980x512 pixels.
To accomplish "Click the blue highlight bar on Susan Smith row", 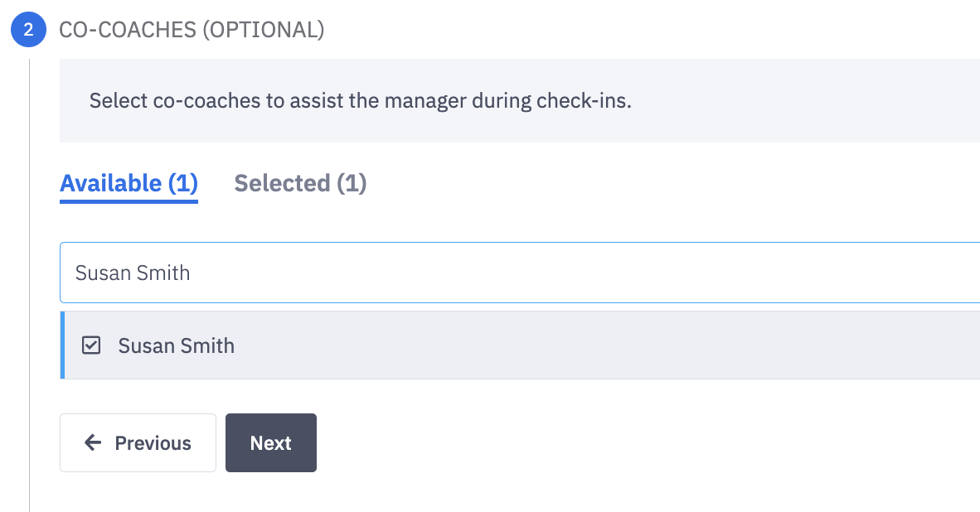I will 61,345.
